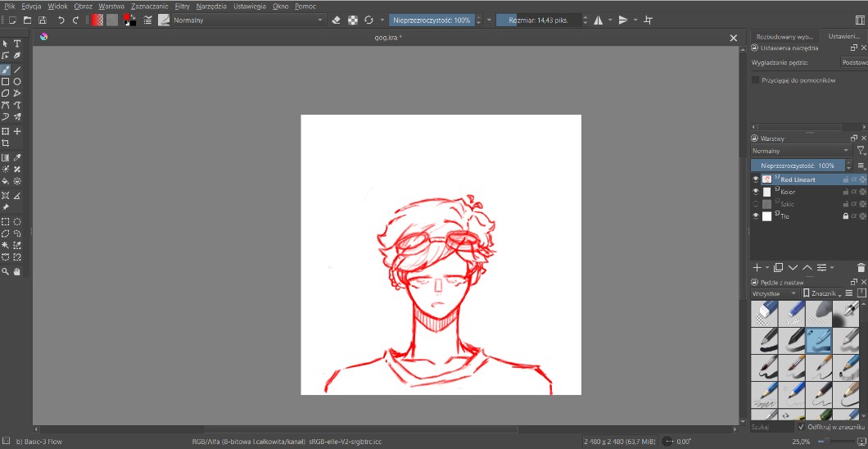This screenshot has height=449, width=868.
Task: Open the Filtry menu
Action: point(182,6)
